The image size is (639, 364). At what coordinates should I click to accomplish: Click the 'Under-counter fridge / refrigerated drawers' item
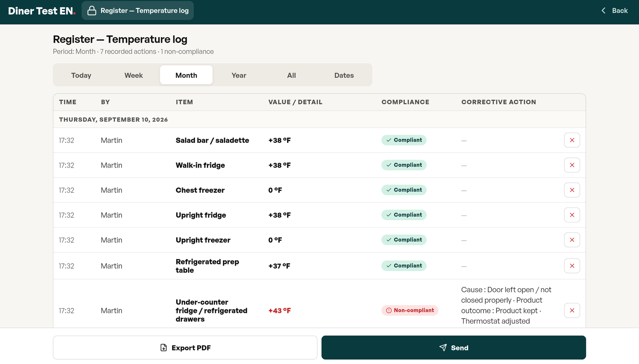tap(211, 311)
